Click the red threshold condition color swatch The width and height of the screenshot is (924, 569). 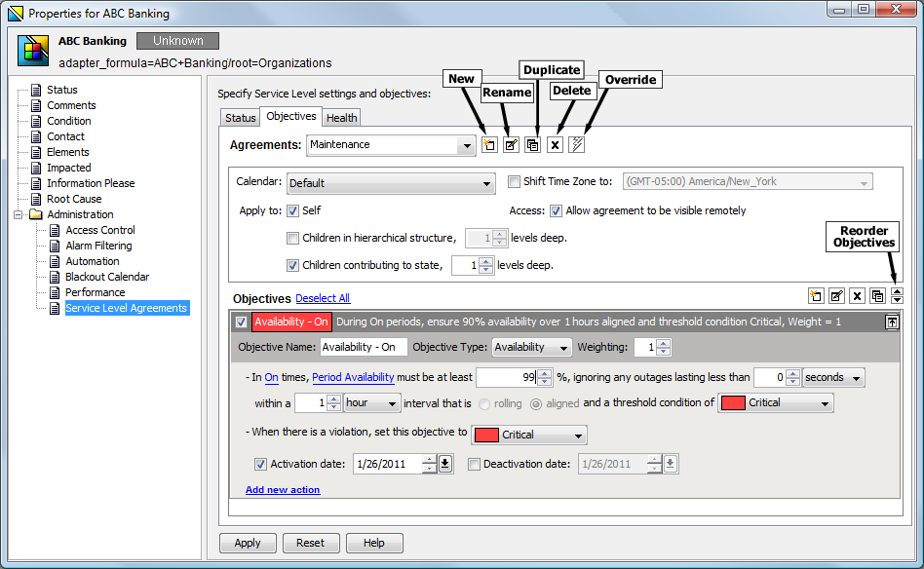point(733,403)
